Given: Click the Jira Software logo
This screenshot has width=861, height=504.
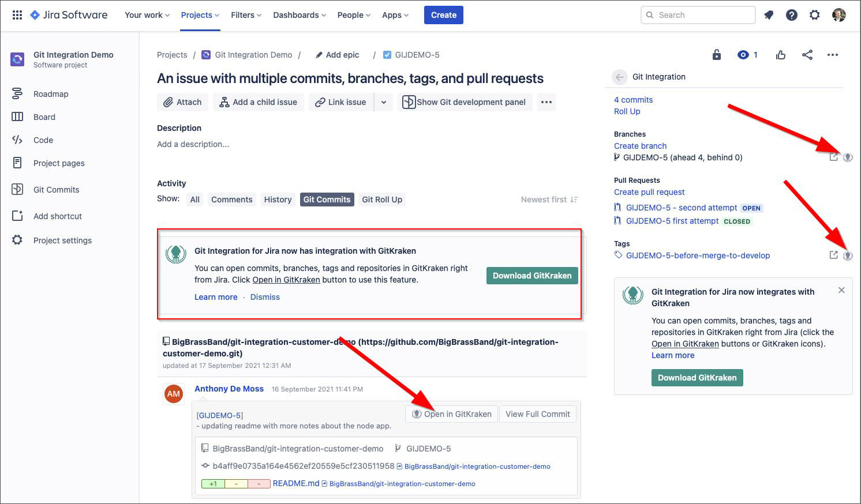Looking at the screenshot, I should [x=69, y=15].
